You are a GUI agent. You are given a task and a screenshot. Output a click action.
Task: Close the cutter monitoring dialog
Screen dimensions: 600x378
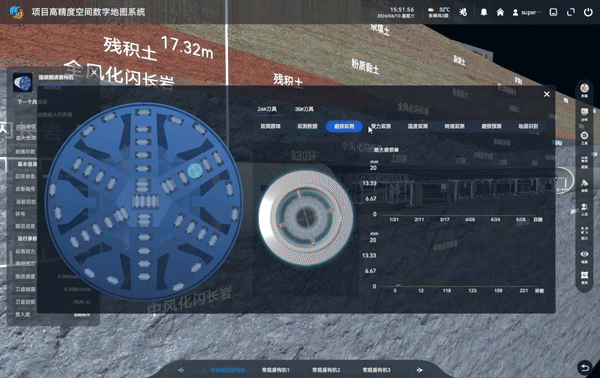[547, 94]
